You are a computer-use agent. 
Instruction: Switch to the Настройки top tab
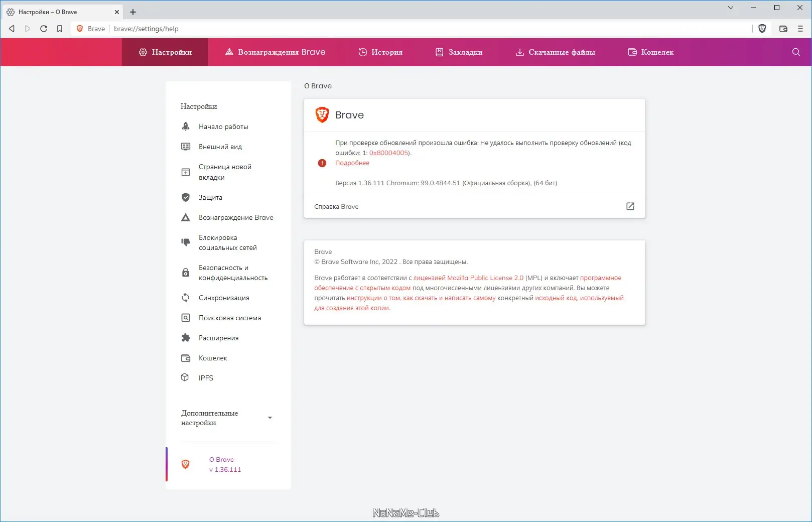point(165,52)
